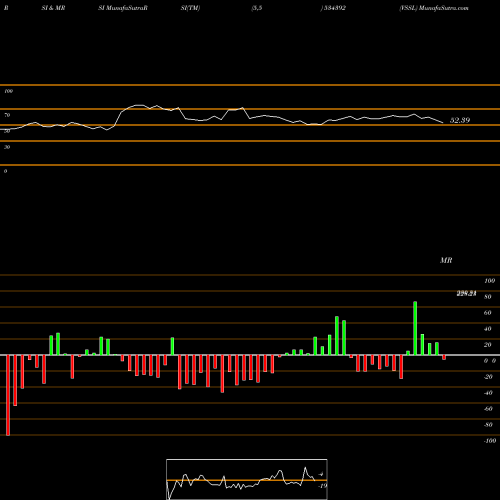Click the SI(TM) header label
The height and width of the screenshot is (500, 500).
pyautogui.click(x=190, y=8)
